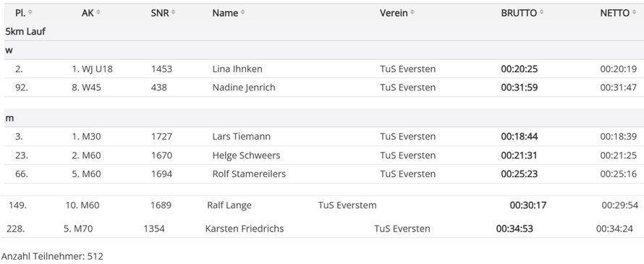Click the Name column header text
The image size is (644, 264).
point(225,13)
